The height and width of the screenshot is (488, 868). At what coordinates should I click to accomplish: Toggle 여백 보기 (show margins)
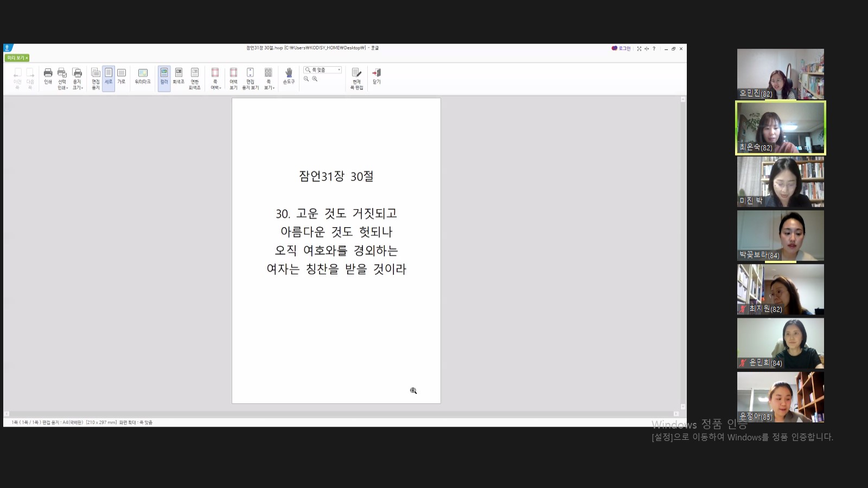pos(233,79)
